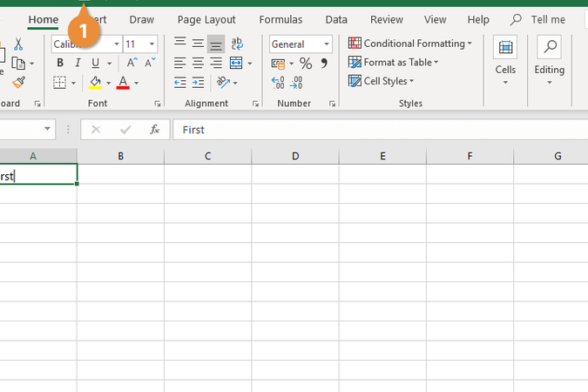
Task: Confirm entry with formula bar checkmark
Action: coord(125,130)
